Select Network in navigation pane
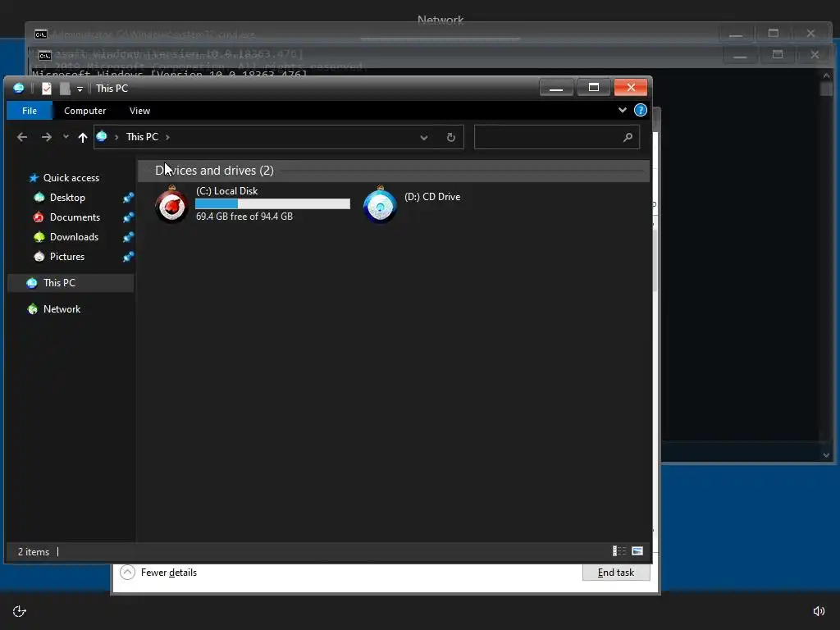Image resolution: width=840 pixels, height=630 pixels. 62,309
